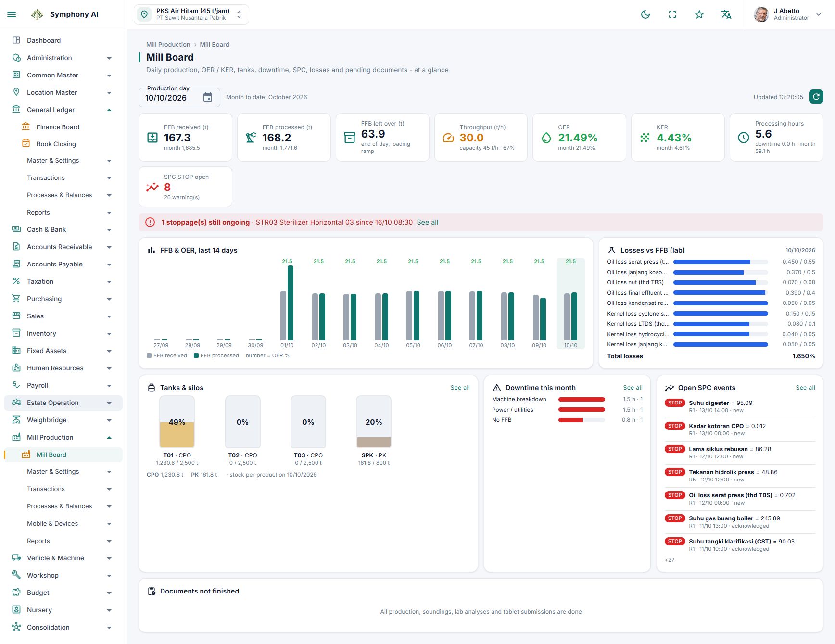The height and width of the screenshot is (644, 835).
Task: Expand the Common Master menu
Action: click(x=63, y=75)
